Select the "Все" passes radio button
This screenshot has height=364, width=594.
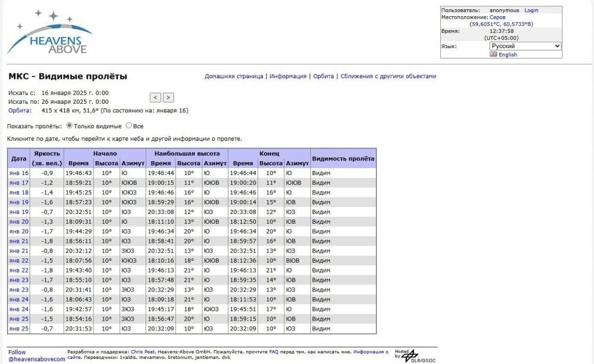pos(129,125)
